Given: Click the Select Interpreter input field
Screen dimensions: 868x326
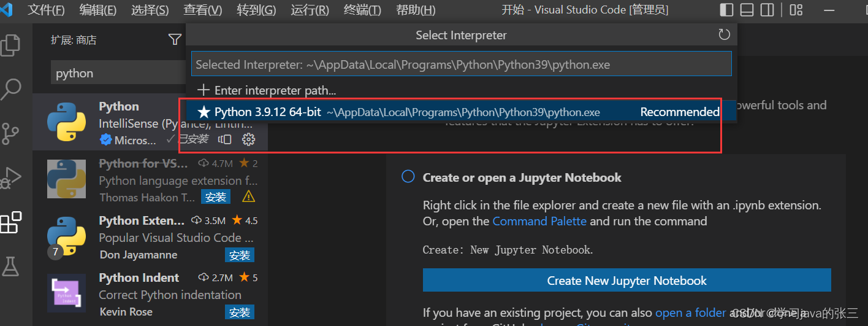Looking at the screenshot, I should coord(461,64).
